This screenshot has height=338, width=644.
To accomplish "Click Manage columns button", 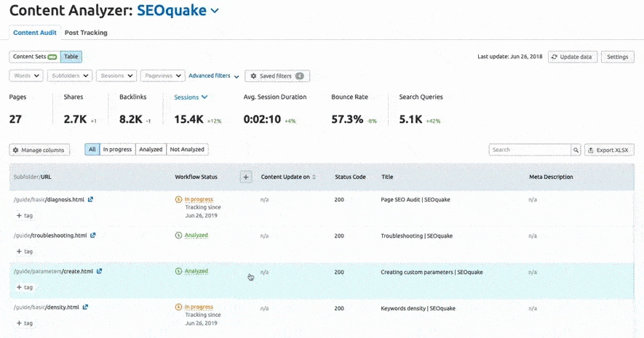I will point(39,150).
